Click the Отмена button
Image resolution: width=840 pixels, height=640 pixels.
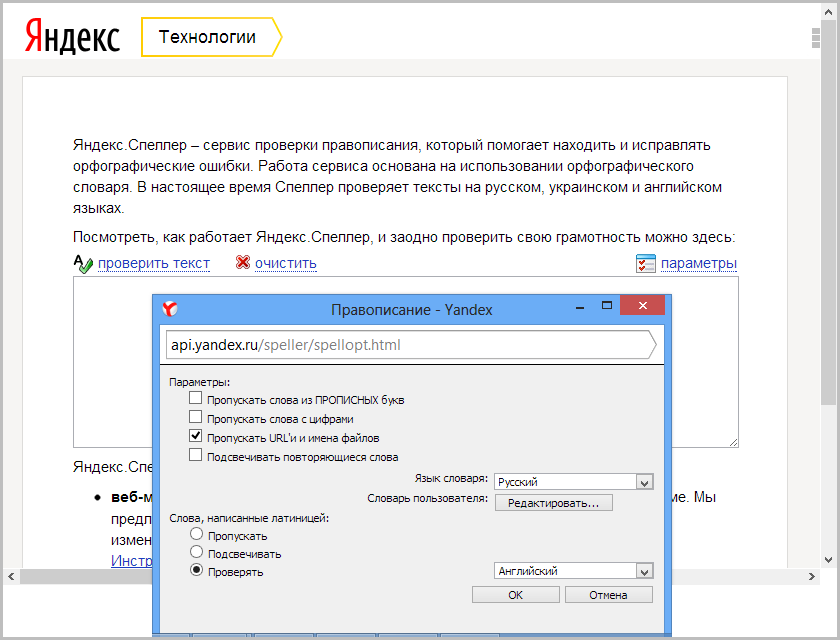[609, 595]
